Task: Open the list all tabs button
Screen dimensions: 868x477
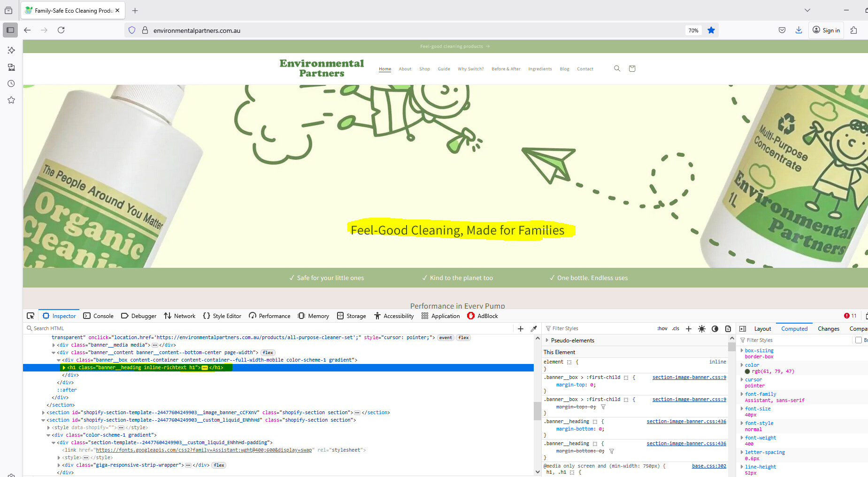Action: coord(807,10)
